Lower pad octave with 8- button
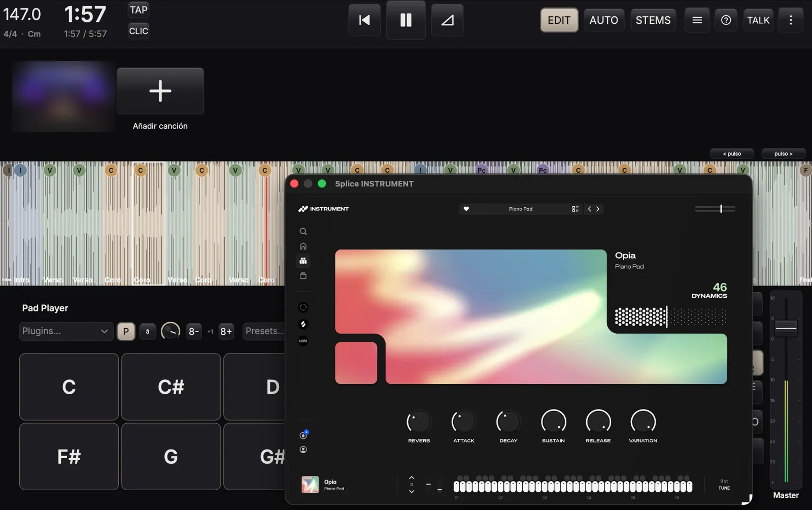 click(193, 332)
